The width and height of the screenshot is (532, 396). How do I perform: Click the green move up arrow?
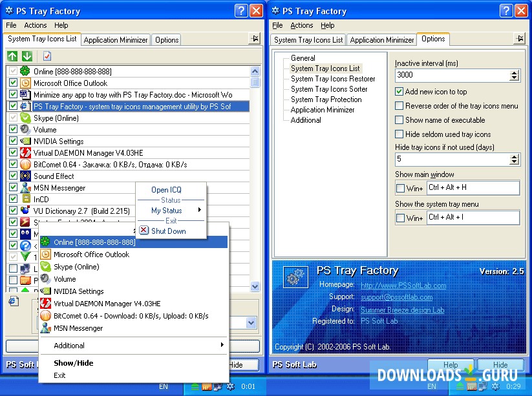13,57
